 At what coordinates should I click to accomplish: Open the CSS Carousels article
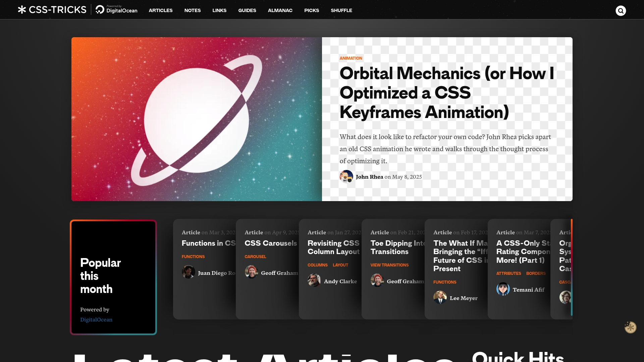(x=271, y=243)
